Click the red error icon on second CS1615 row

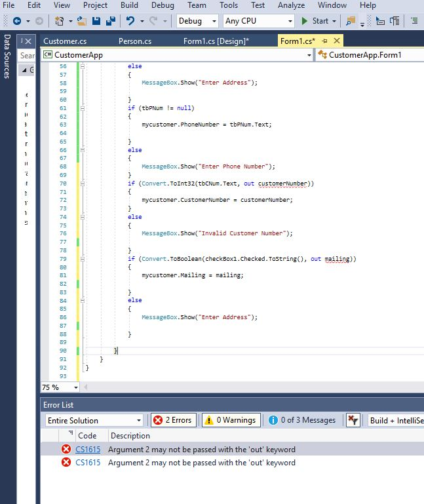(x=66, y=462)
